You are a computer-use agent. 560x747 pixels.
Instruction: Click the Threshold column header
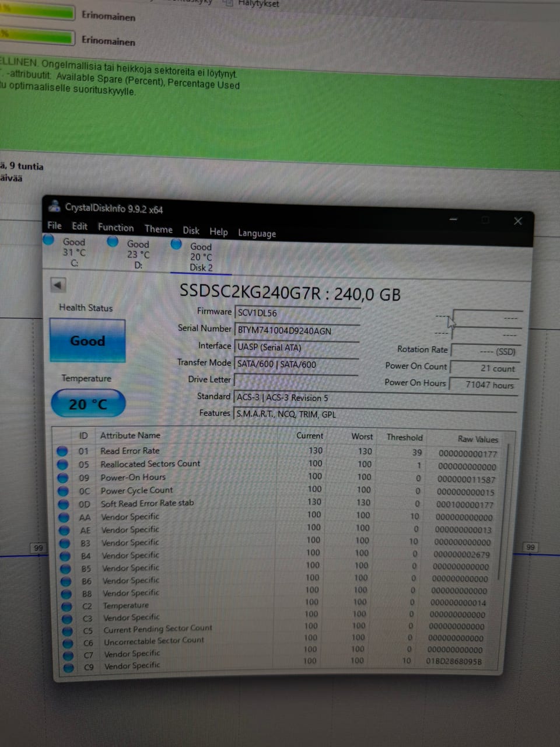click(404, 437)
